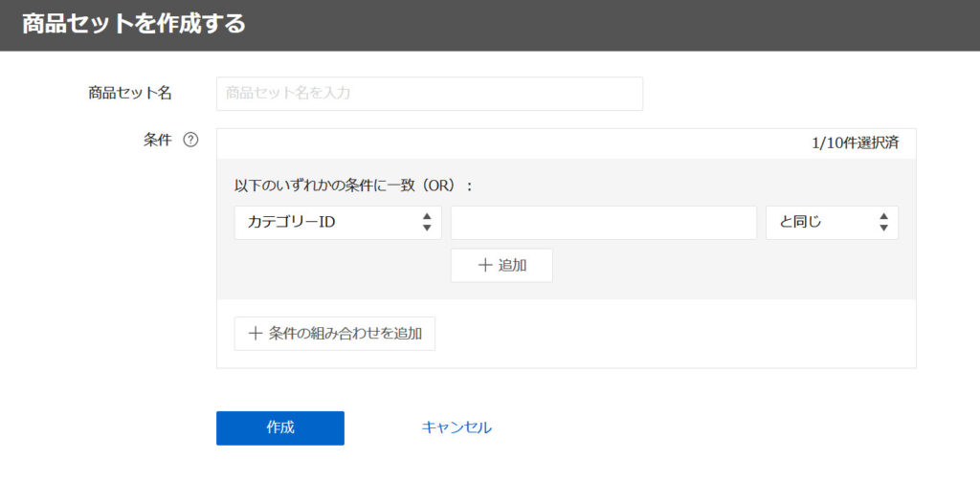Click plus icon in 条件の組み合わせを追加
The image size is (980, 503).
256,334
